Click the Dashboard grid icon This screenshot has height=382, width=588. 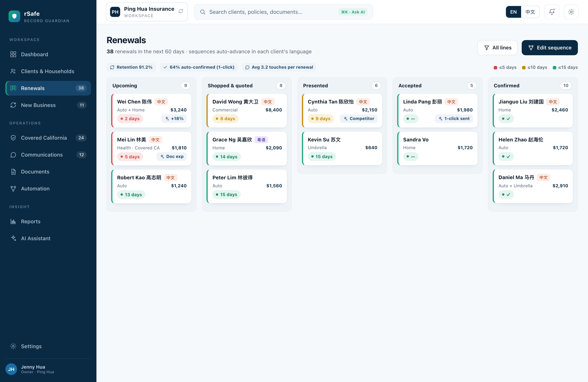tap(13, 54)
